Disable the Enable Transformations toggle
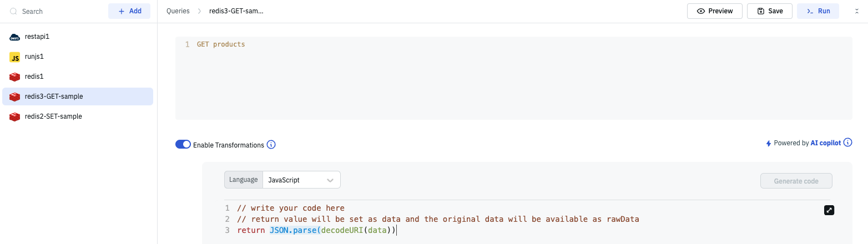Image resolution: width=868 pixels, height=244 pixels. [x=183, y=145]
